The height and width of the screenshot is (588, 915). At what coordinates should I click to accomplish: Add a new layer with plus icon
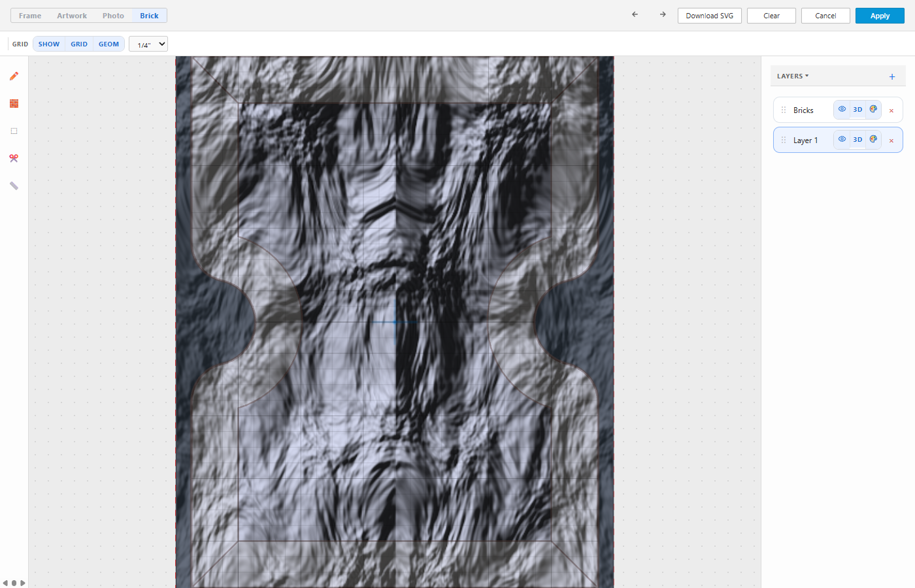click(x=892, y=76)
